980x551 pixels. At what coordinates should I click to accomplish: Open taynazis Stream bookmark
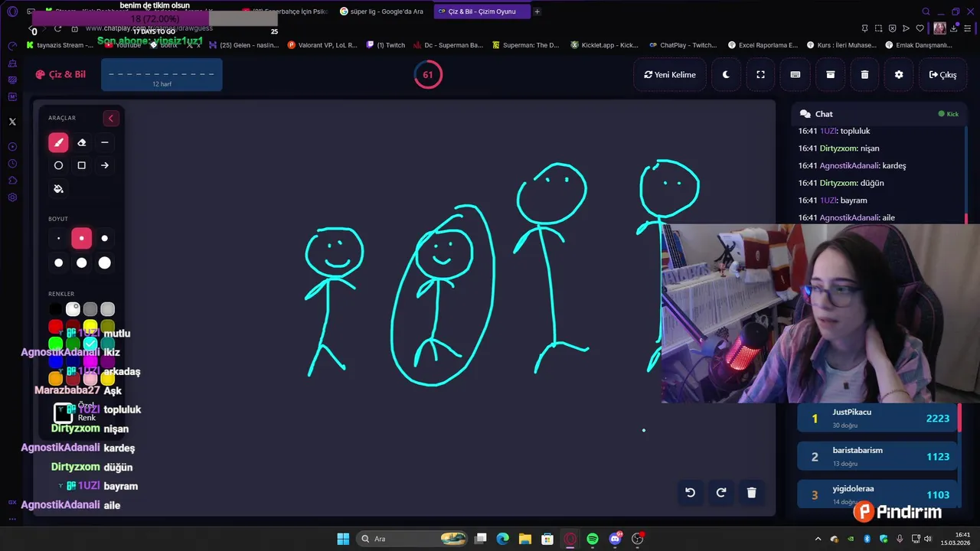(60, 45)
